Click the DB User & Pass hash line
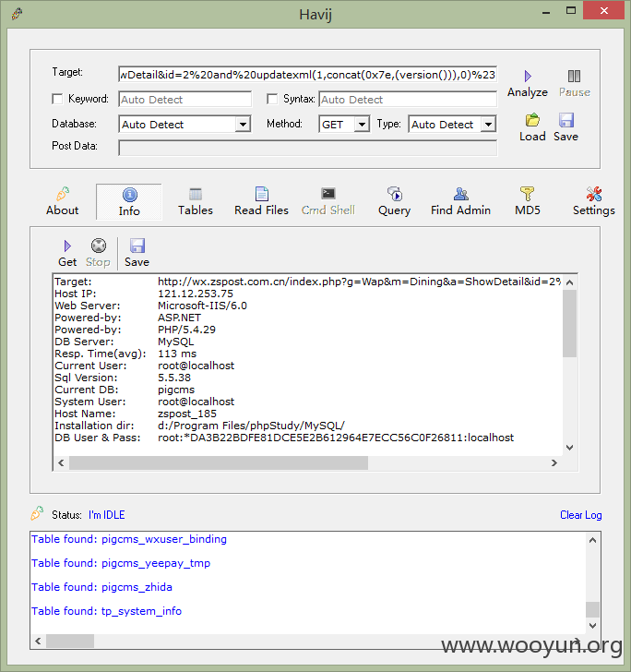The height and width of the screenshot is (672, 631). tap(336, 438)
